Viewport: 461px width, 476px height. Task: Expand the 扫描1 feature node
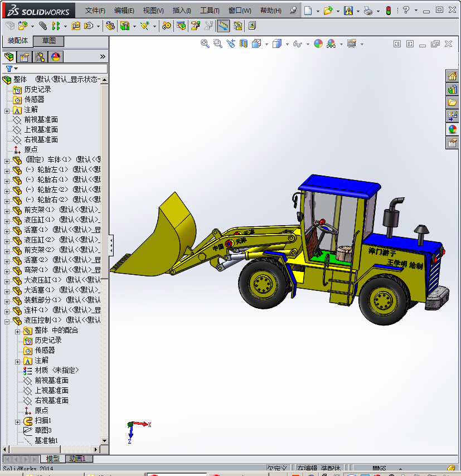18,422
